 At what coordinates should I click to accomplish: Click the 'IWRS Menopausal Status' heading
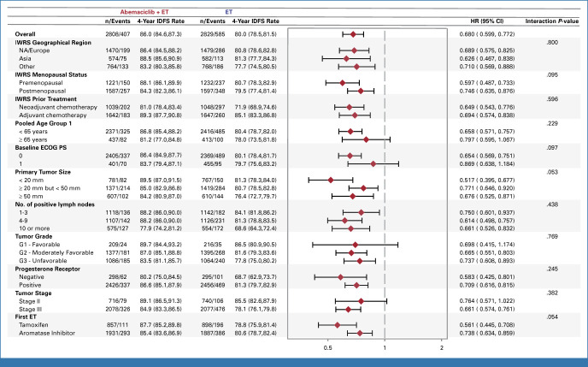(51, 74)
